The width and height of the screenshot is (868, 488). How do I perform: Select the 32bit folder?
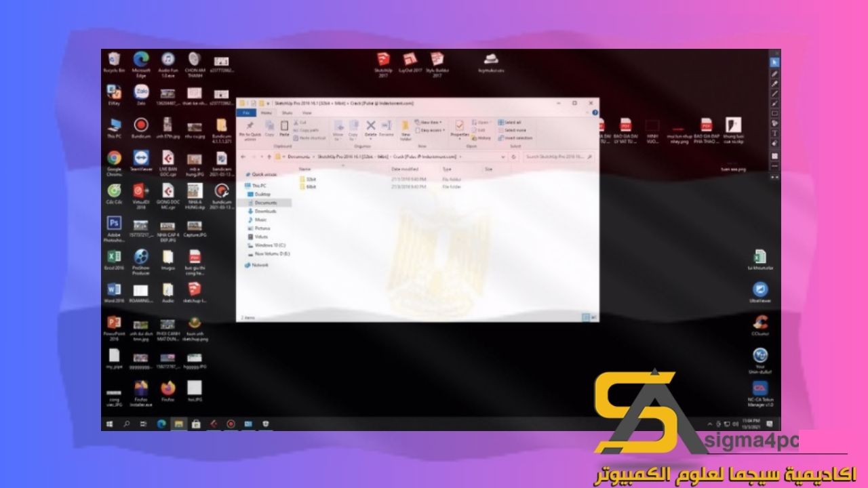pos(308,179)
